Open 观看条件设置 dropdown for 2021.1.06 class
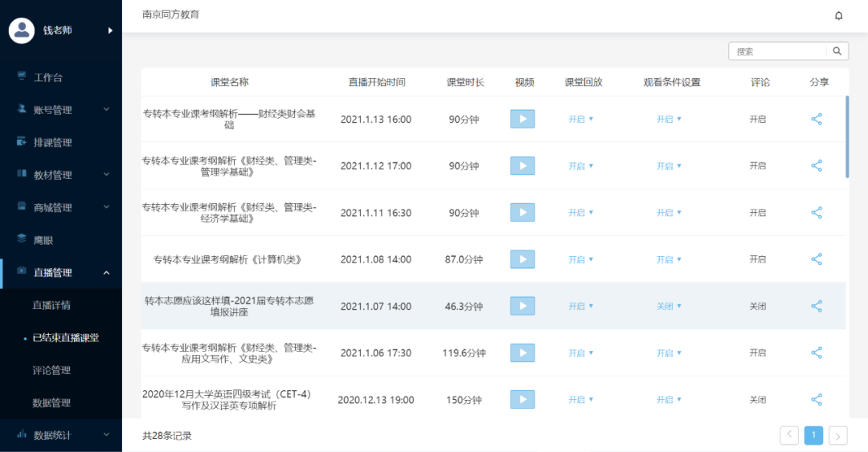868x452 pixels. click(x=669, y=352)
